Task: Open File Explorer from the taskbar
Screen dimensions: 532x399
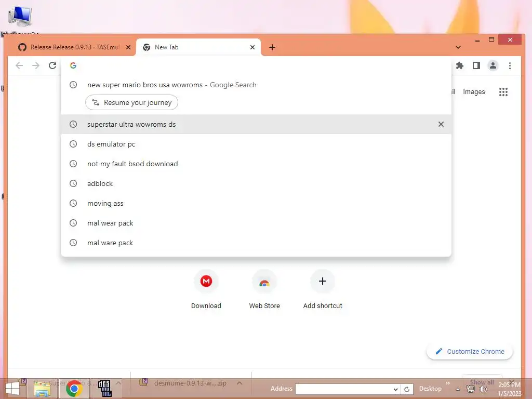Action: point(42,389)
